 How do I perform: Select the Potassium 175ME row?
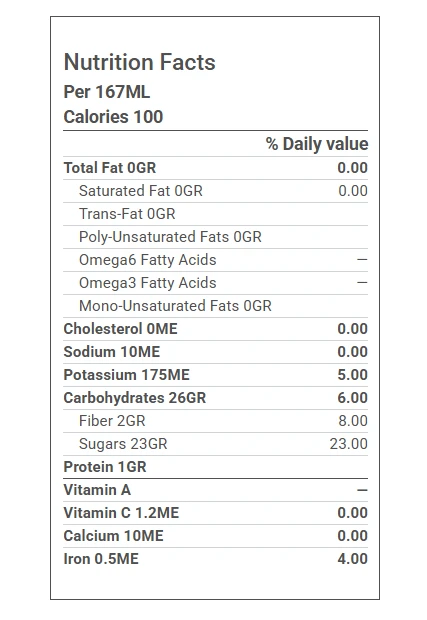[215, 375]
